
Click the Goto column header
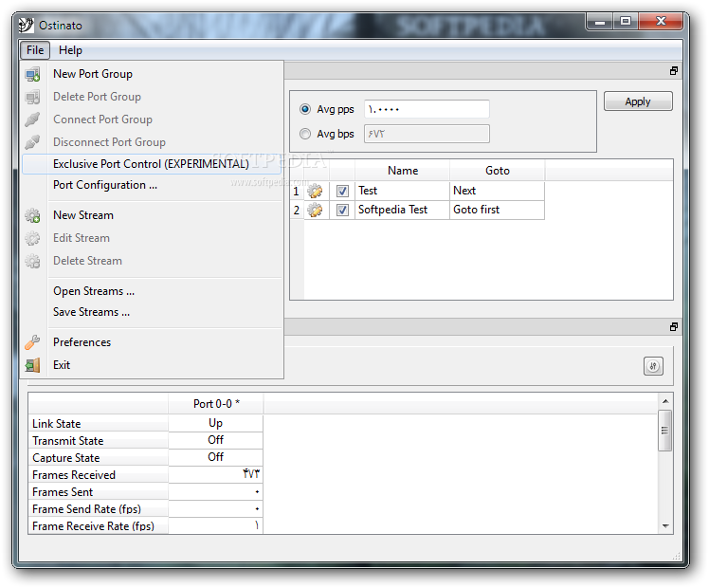[x=498, y=171]
